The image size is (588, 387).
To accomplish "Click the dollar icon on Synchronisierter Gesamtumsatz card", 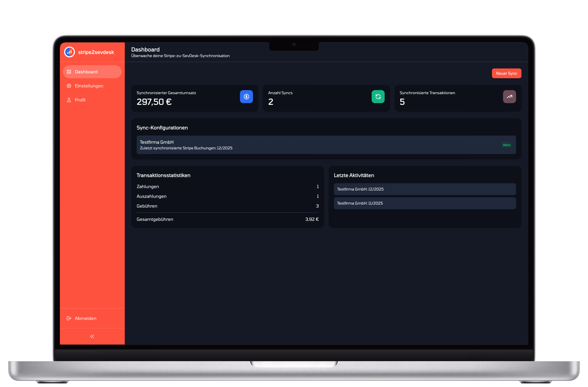I will click(x=246, y=97).
